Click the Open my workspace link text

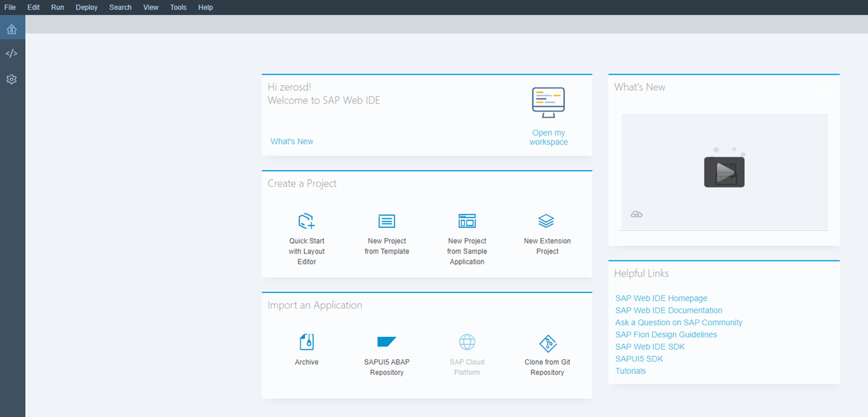549,138
